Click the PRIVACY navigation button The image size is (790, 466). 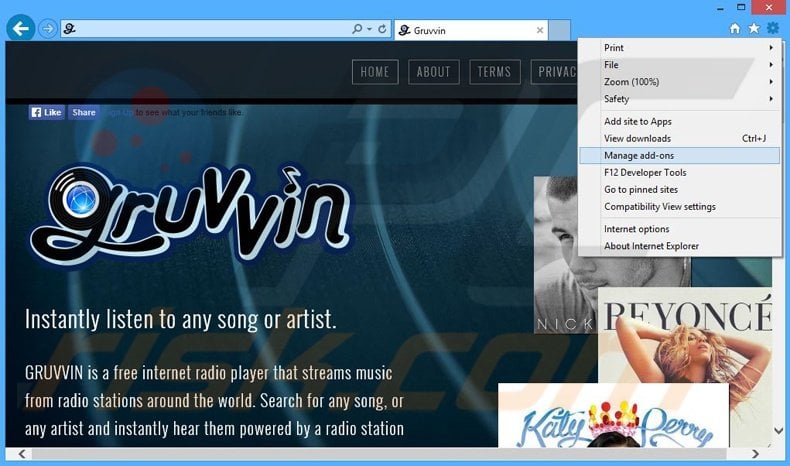pos(554,72)
